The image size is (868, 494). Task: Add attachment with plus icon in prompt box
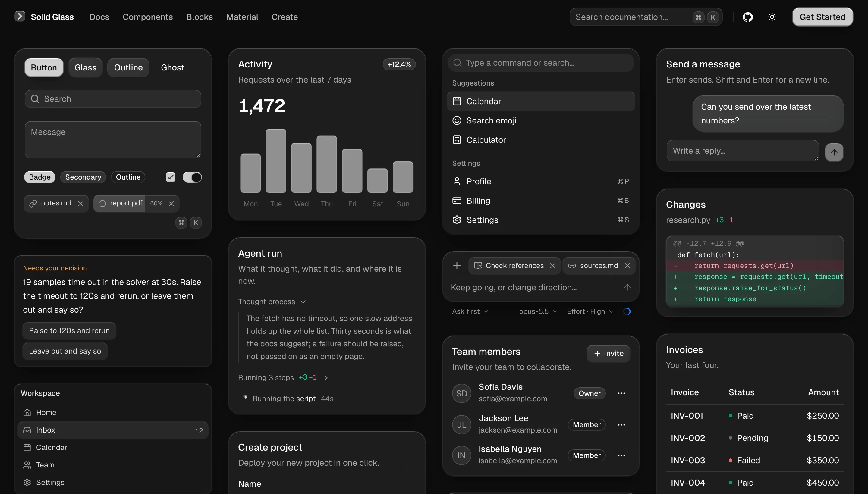(x=457, y=266)
